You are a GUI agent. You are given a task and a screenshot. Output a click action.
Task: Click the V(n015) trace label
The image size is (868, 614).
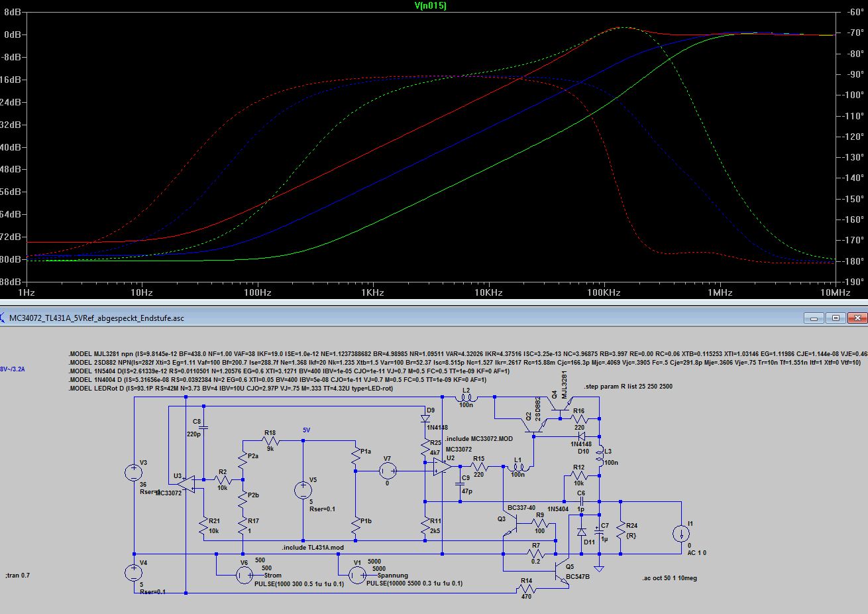pyautogui.click(x=431, y=6)
